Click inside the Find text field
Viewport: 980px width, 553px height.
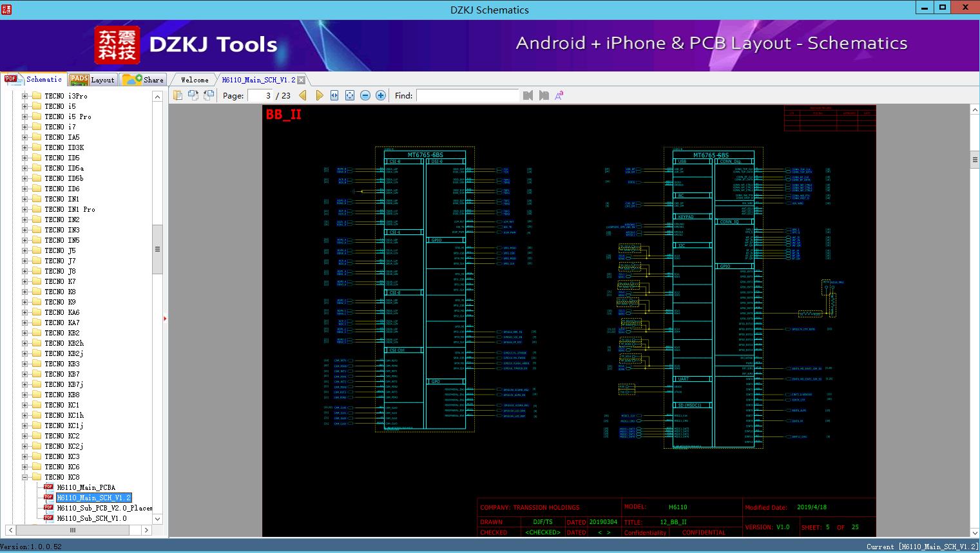click(x=467, y=95)
